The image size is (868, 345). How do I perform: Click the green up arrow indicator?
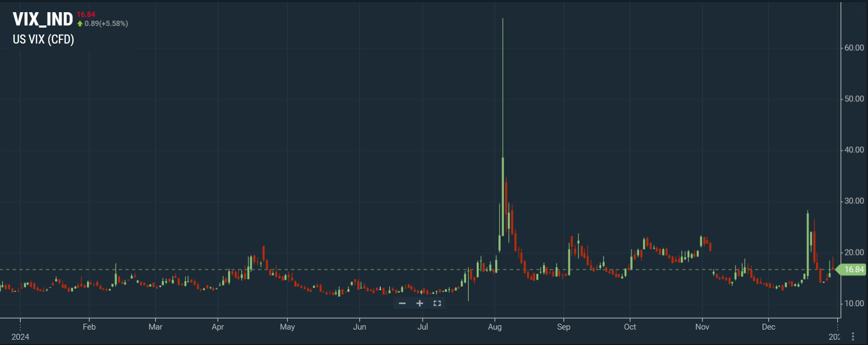tap(80, 24)
